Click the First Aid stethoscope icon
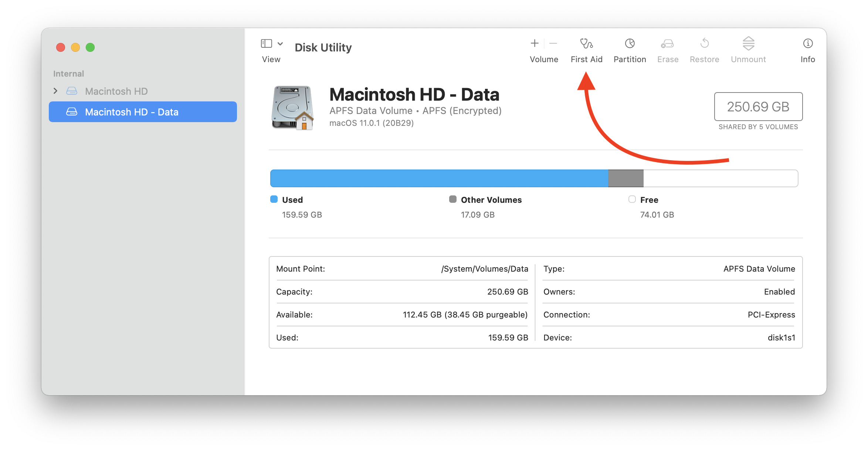The height and width of the screenshot is (450, 868). 586,44
